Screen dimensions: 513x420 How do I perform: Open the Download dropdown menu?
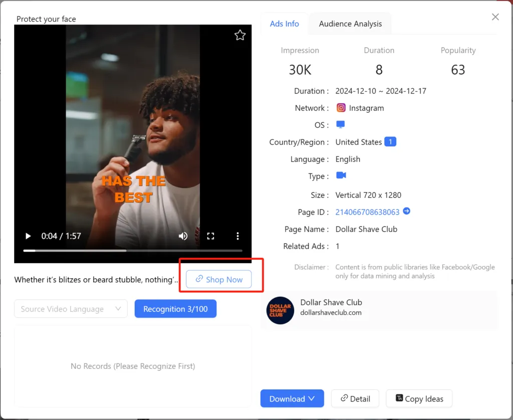pos(292,398)
